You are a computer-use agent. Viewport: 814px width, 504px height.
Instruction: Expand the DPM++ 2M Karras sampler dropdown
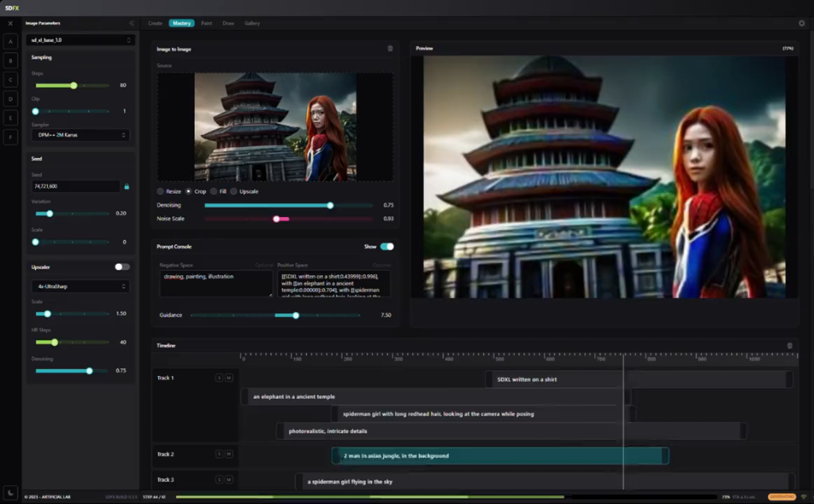(x=80, y=135)
